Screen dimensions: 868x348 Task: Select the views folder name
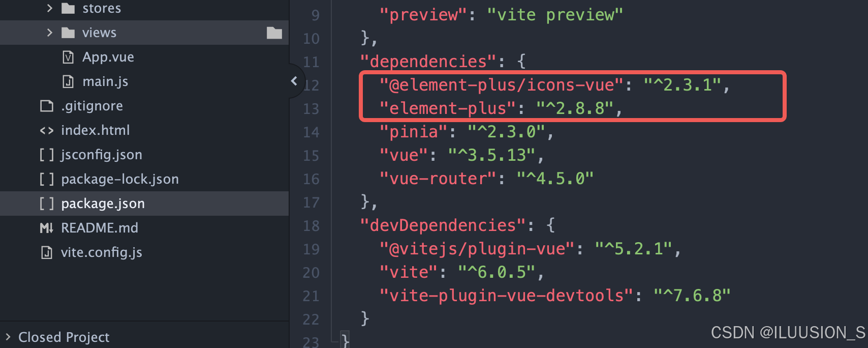[x=99, y=33]
